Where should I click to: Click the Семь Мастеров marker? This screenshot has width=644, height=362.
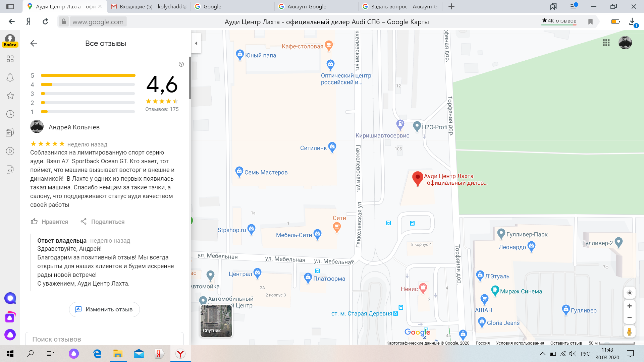(x=239, y=172)
